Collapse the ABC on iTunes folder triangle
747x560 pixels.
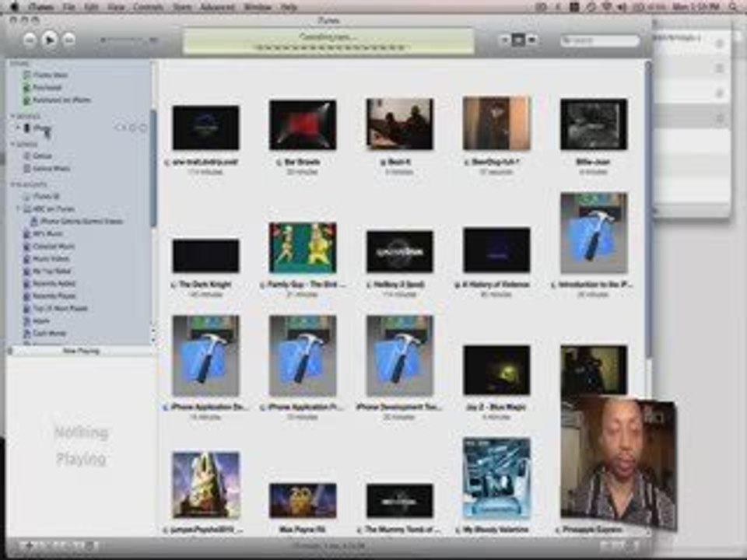click(18, 208)
